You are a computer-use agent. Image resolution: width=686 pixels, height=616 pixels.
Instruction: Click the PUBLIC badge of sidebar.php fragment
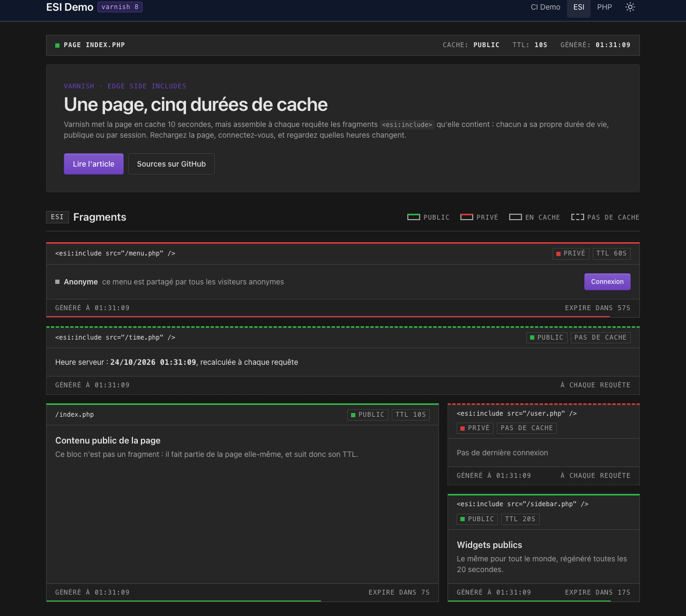click(477, 519)
